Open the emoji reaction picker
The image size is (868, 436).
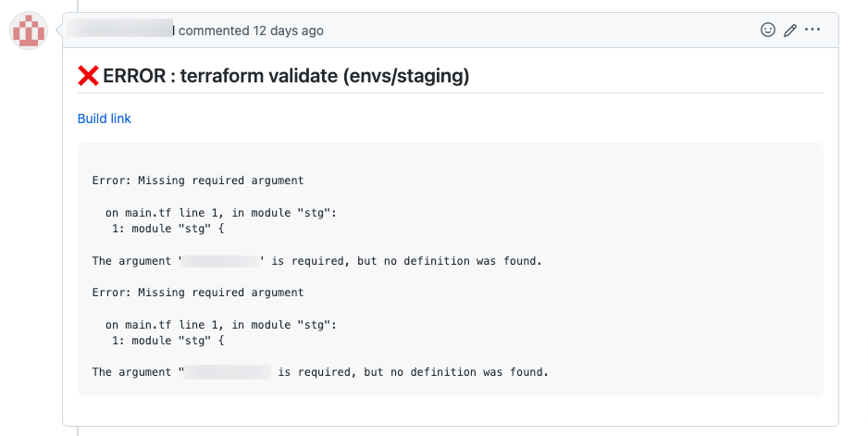(x=767, y=30)
